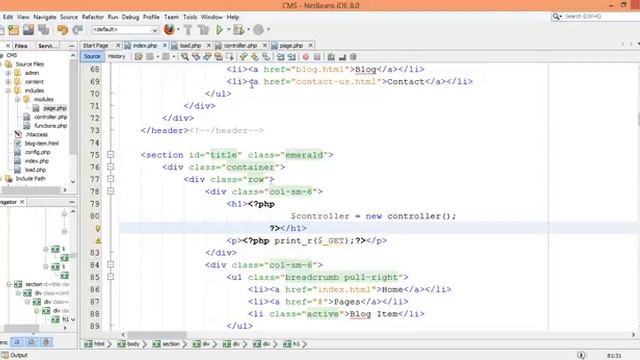Image resolution: width=640 pixels, height=360 pixels.
Task: Click Next Bookmark icon
Action: 255,57
